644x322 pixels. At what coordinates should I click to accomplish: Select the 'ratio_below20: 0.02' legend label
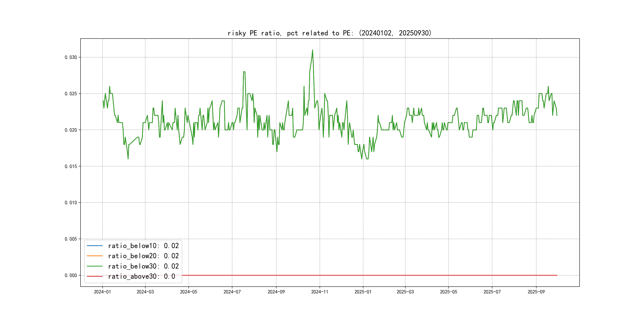pos(143,256)
